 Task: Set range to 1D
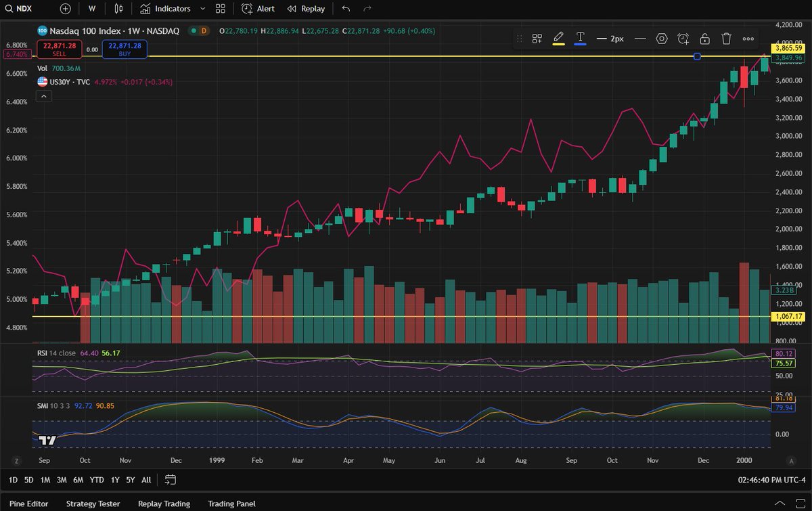[13, 480]
